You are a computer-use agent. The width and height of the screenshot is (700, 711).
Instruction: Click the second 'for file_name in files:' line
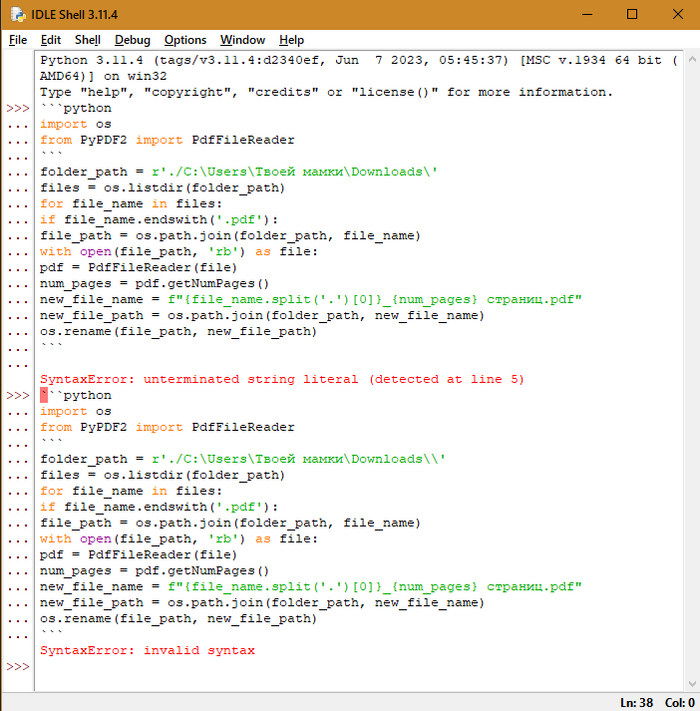pos(131,491)
